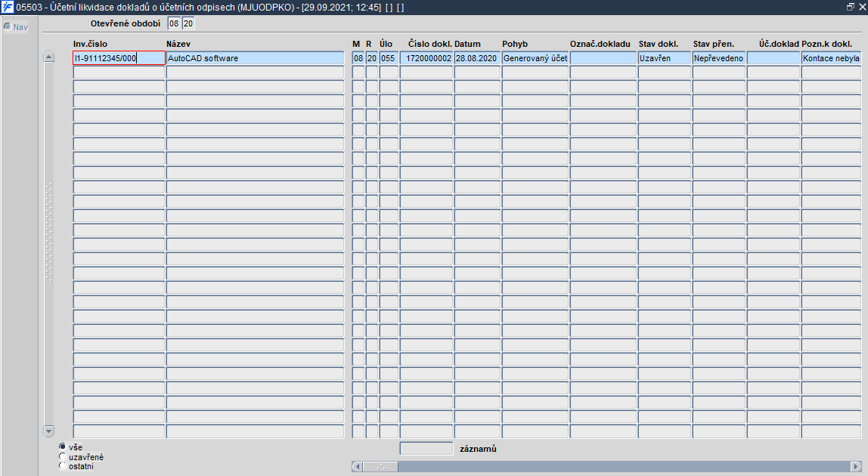Viewport: 868px width, 476px height.
Task: Click the vertical scroll down arrow
Action: [48, 431]
